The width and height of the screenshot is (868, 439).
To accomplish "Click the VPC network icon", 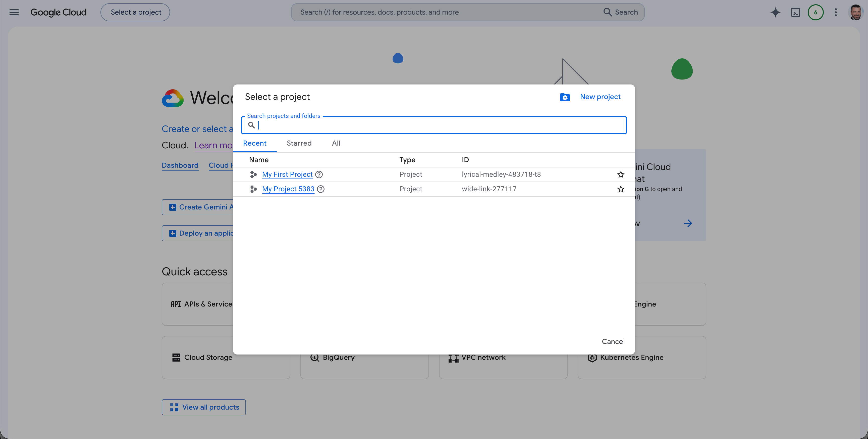I will pyautogui.click(x=454, y=358).
